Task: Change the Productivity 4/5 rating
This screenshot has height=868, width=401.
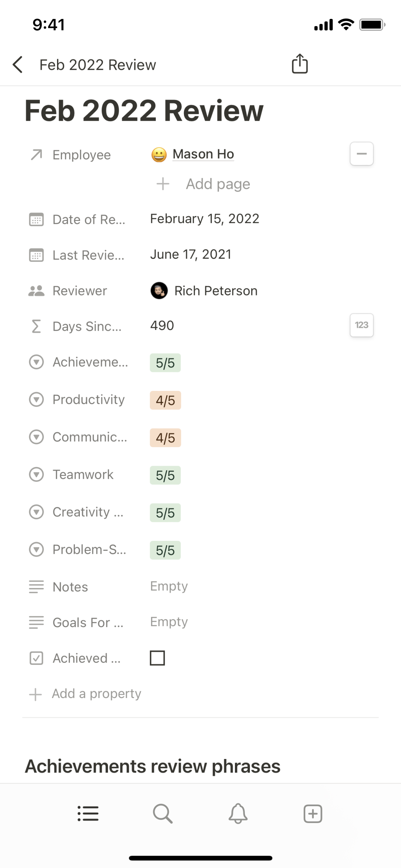Action: pos(165,400)
